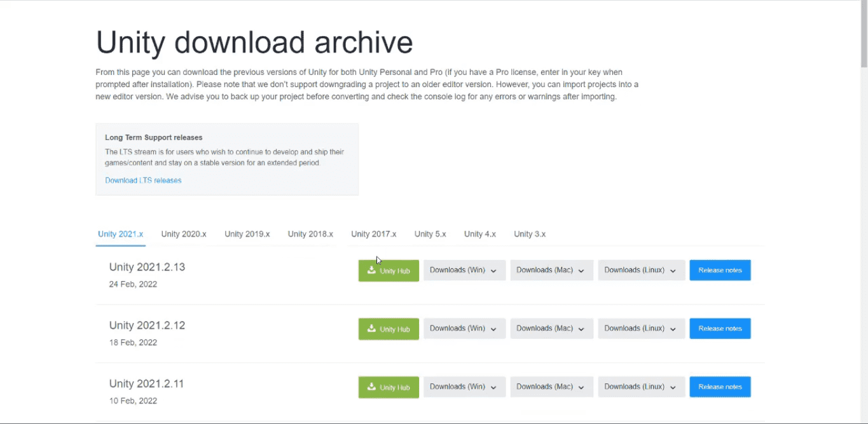Expand Downloads (Mac) for Unity 2021.2.13
The width and height of the screenshot is (868, 424).
552,270
